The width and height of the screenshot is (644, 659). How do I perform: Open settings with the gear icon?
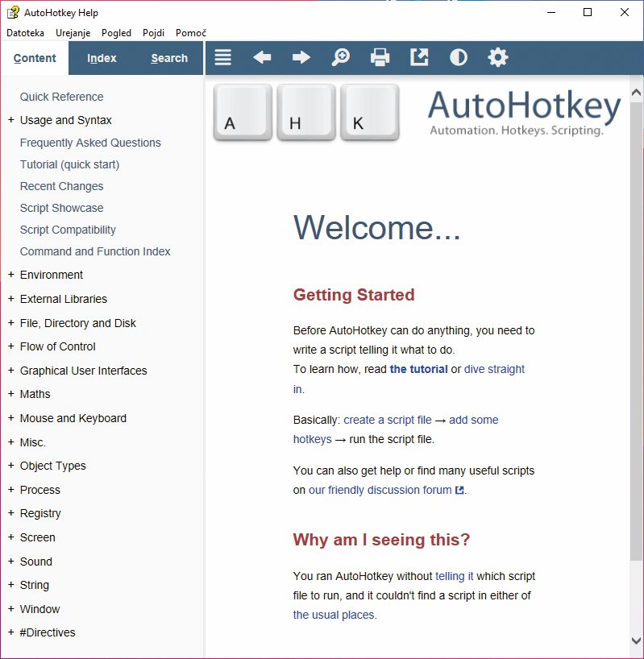point(498,57)
